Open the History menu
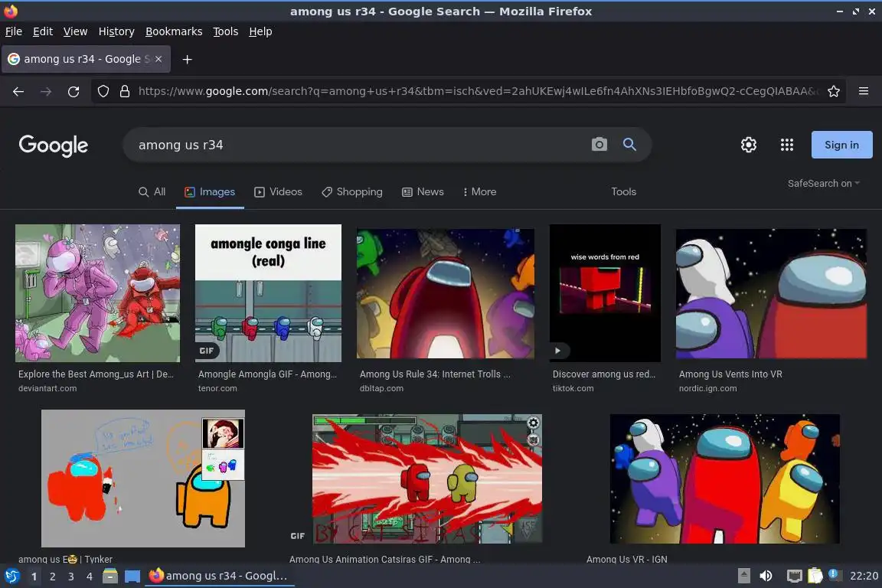Viewport: 882px width, 588px height. point(116,31)
